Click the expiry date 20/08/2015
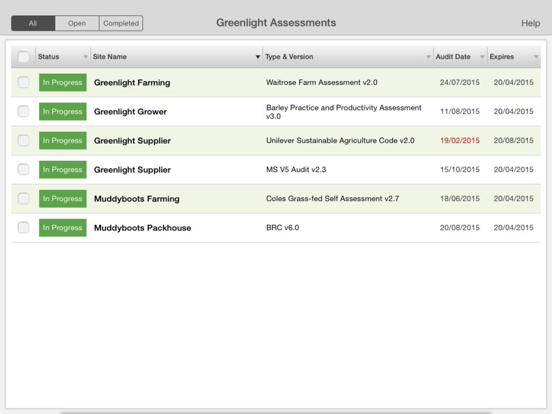This screenshot has width=552, height=414. 513,140
